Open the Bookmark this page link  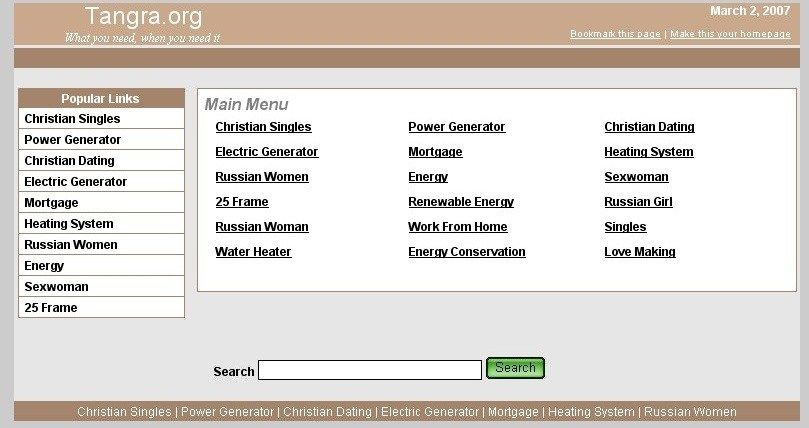(615, 34)
